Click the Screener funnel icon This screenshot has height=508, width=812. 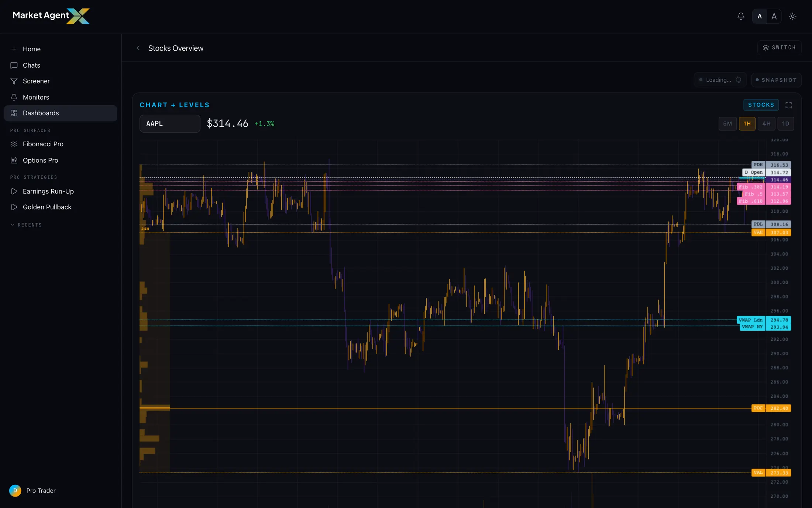click(14, 81)
